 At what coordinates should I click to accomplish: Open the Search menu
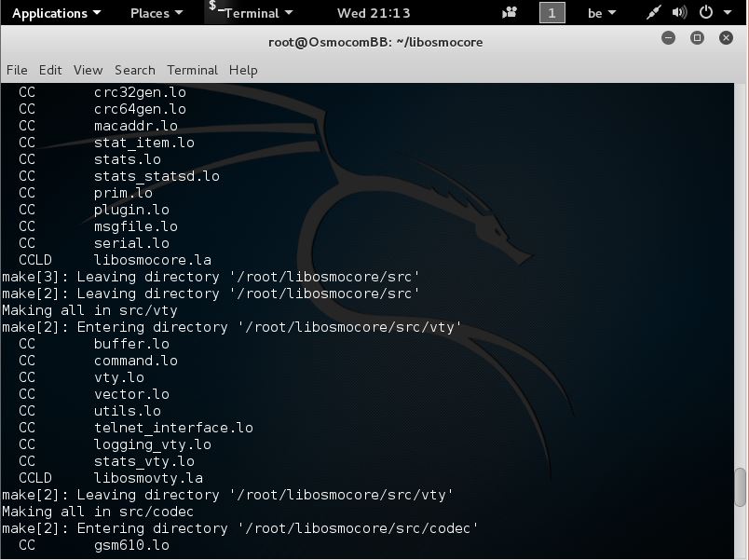click(x=135, y=70)
